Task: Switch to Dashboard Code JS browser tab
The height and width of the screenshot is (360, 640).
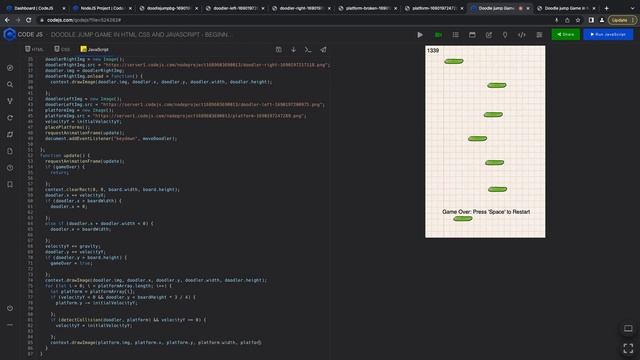Action: (36, 8)
